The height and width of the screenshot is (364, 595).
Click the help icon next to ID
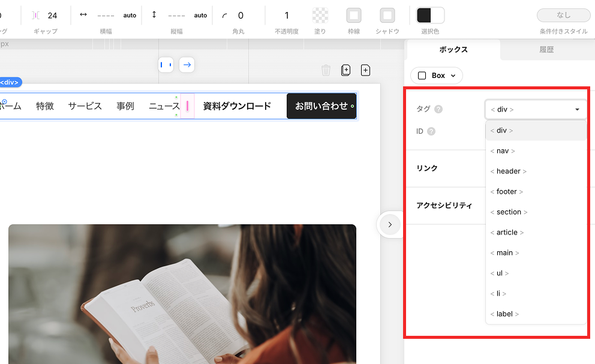pos(431,131)
